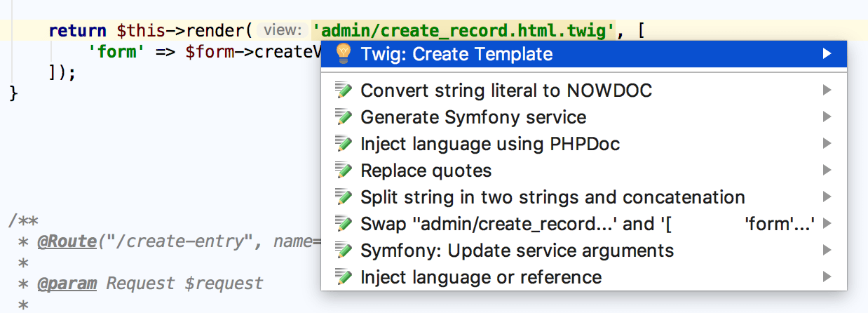Expand submenu arrow for Twig: Create Template
This screenshot has width=868, height=313.
[827, 54]
